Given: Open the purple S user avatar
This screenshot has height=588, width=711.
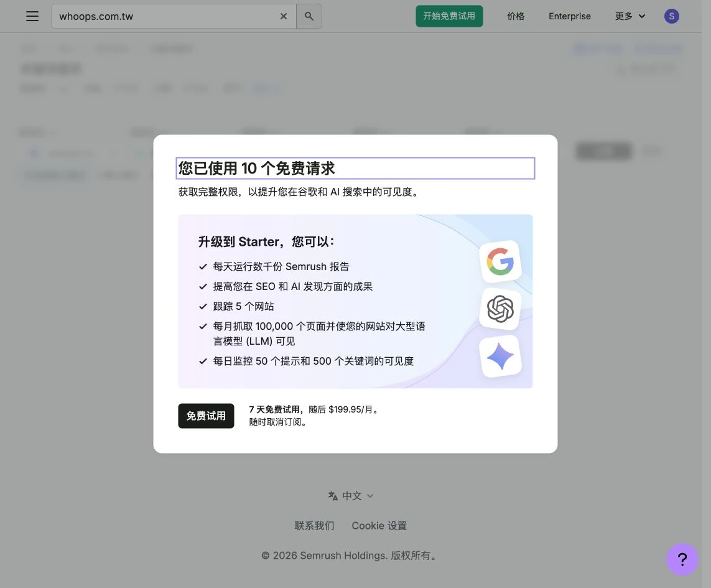Looking at the screenshot, I should pyautogui.click(x=672, y=16).
